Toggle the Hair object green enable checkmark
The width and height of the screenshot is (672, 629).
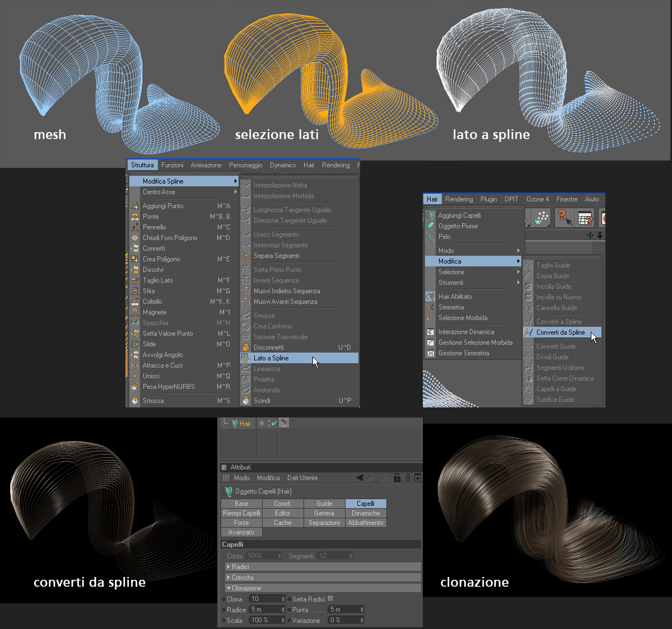click(274, 424)
